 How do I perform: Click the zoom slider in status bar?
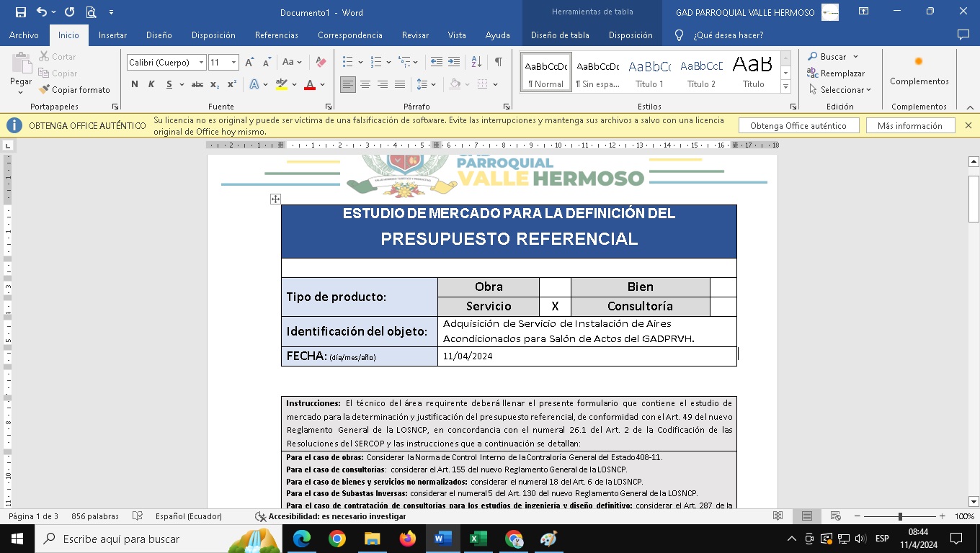(900, 516)
